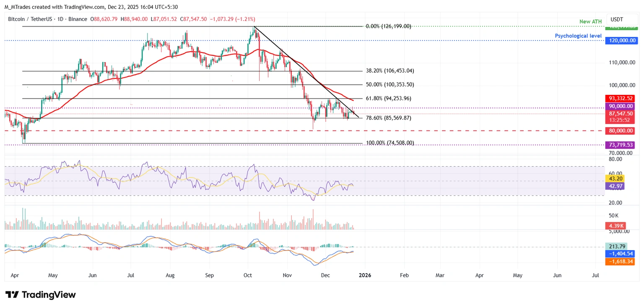644x308 pixels.
Task: Select the blue 120,000.00 price label
Action: click(621, 40)
